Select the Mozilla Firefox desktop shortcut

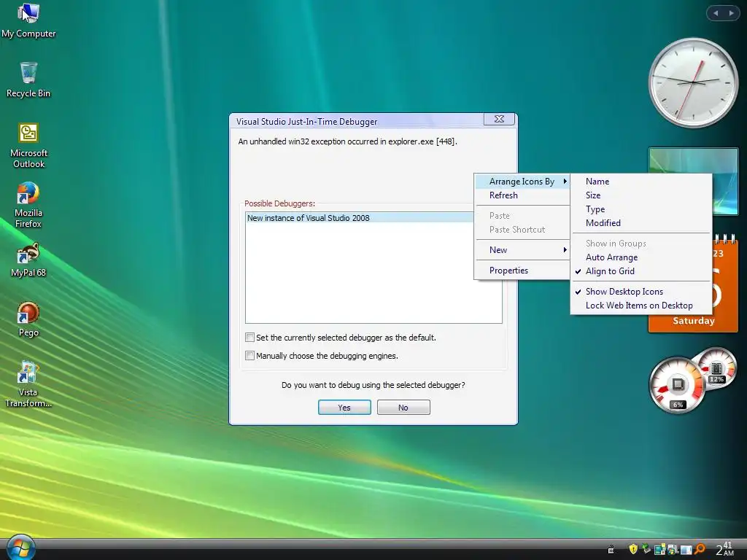tap(28, 205)
